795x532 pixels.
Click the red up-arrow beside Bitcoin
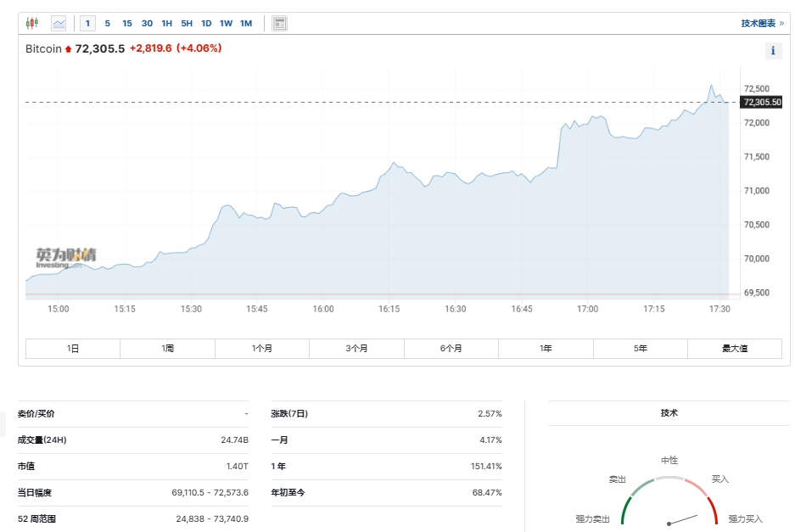pos(69,49)
